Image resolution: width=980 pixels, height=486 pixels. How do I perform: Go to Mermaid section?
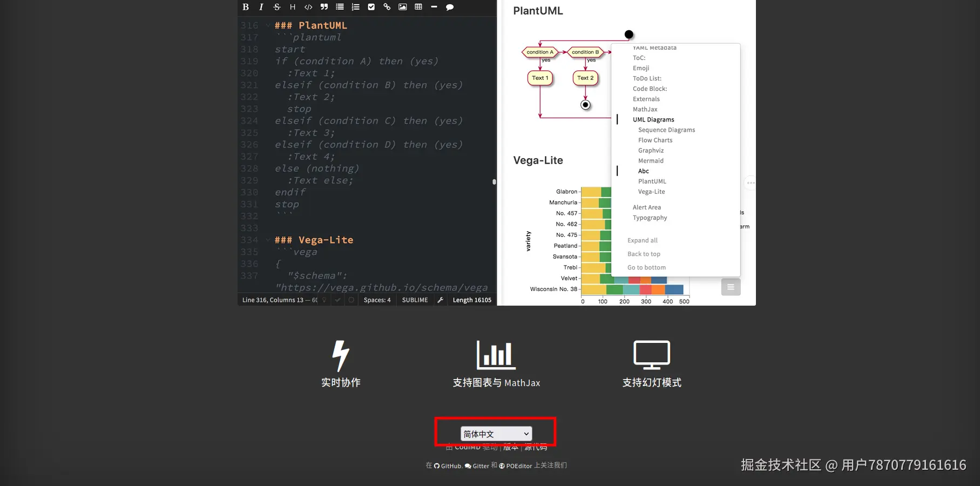(651, 160)
